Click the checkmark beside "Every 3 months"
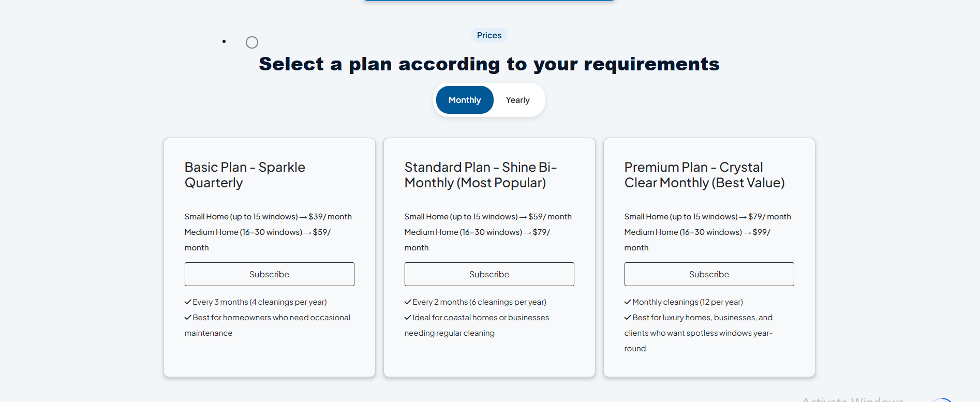Image resolution: width=980 pixels, height=402 pixels. click(x=188, y=302)
